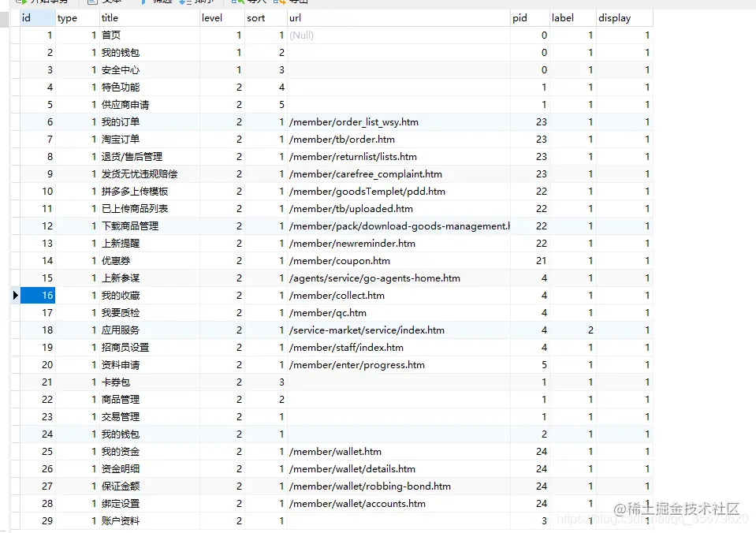Select url cell /agents/service/go-agents-home.htm

(399, 278)
